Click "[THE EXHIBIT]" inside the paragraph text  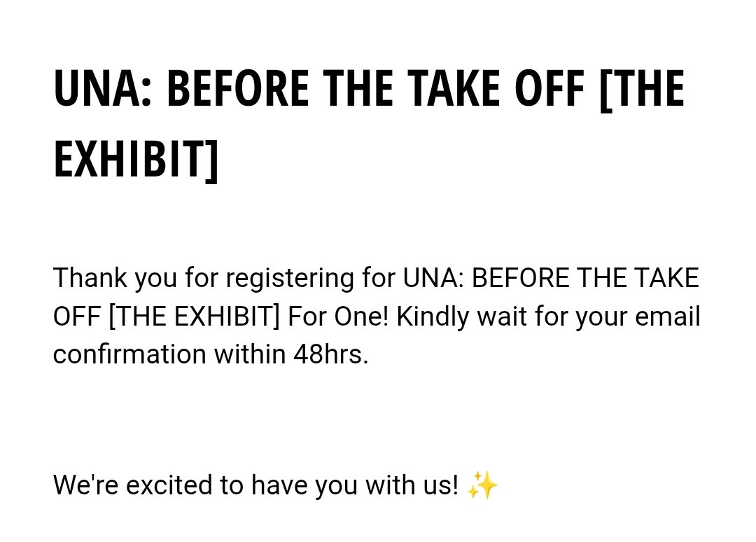[x=194, y=317]
